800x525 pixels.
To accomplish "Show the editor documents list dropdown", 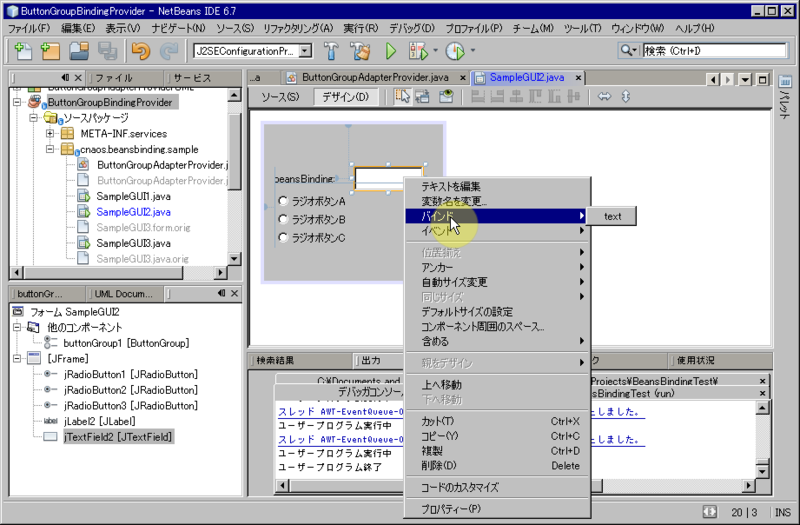I will point(745,79).
